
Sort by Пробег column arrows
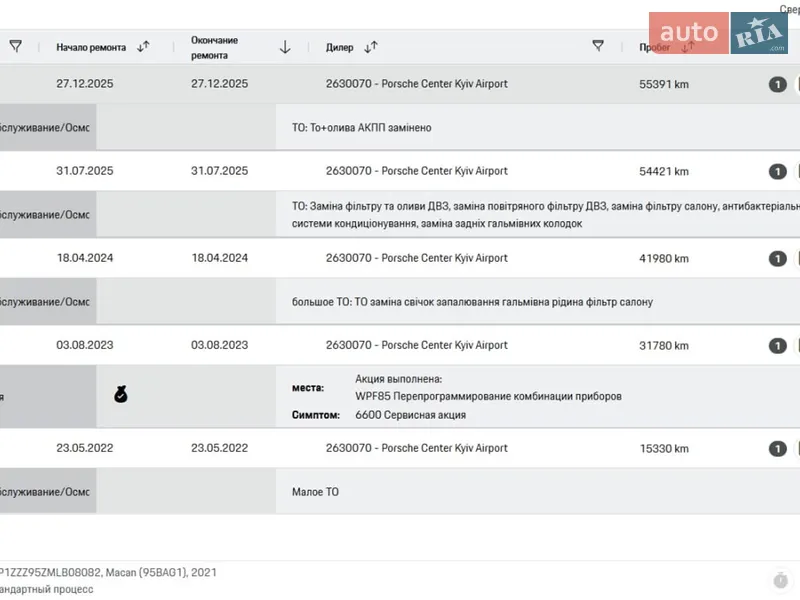tap(687, 47)
